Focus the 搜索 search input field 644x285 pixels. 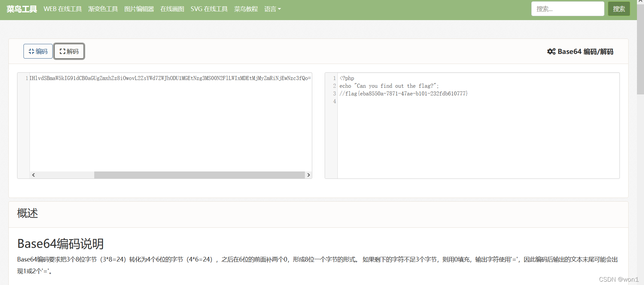[x=567, y=9]
